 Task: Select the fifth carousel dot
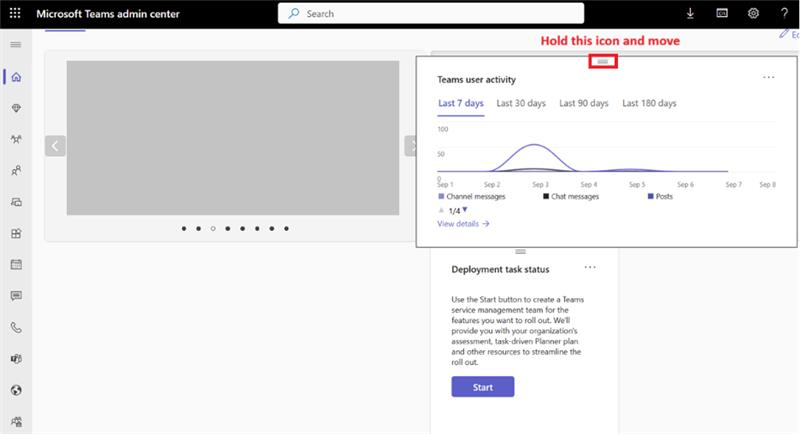pos(242,228)
